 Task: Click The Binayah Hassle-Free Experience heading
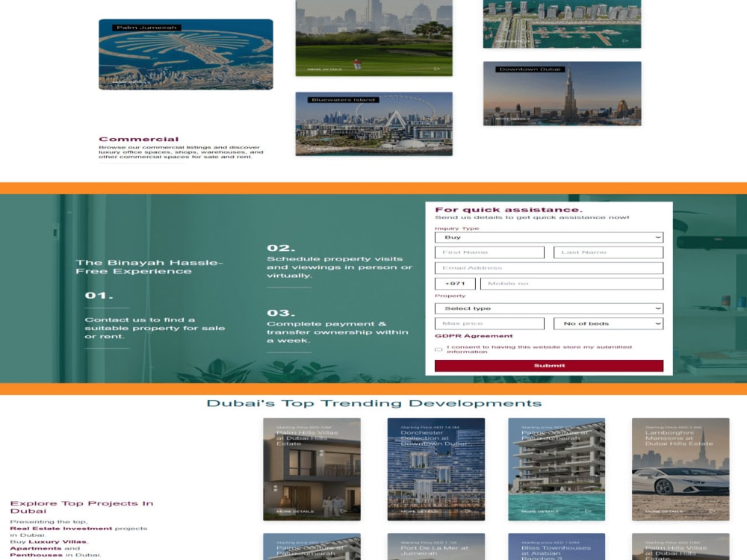149,267
